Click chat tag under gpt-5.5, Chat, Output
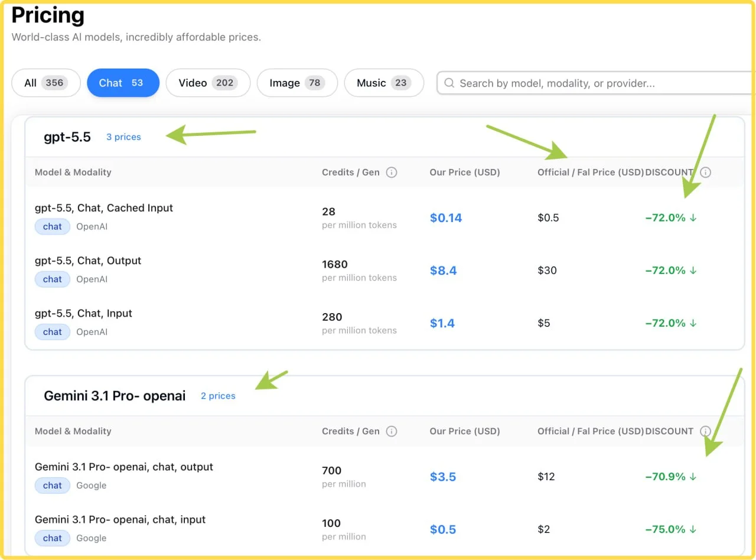 coord(52,279)
